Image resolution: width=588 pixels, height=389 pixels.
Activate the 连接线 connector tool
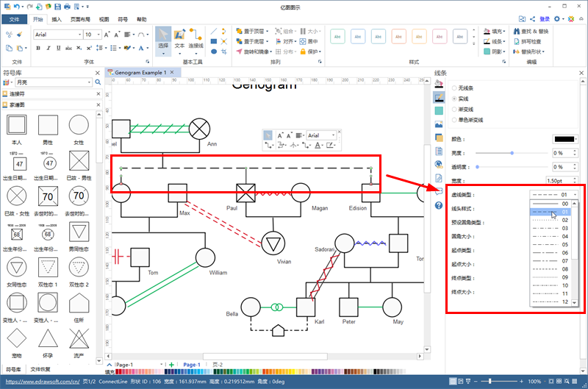[x=196, y=40]
